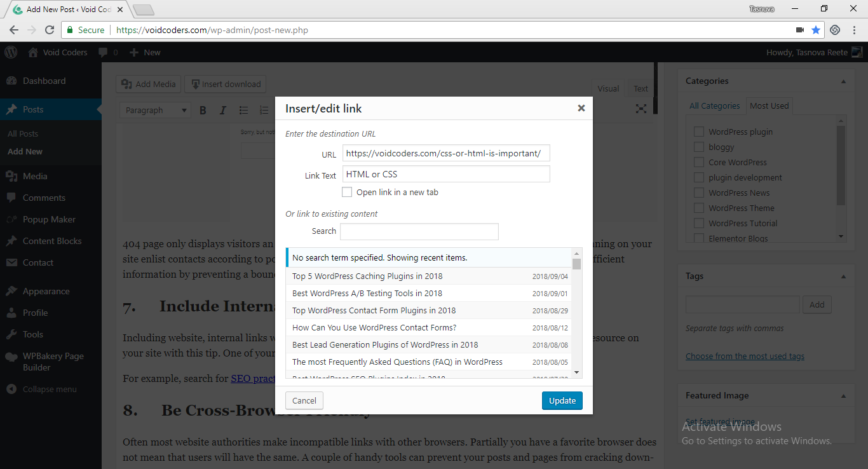This screenshot has height=469, width=868.
Task: Click scroll down arrow of link results list
Action: pyautogui.click(x=577, y=372)
